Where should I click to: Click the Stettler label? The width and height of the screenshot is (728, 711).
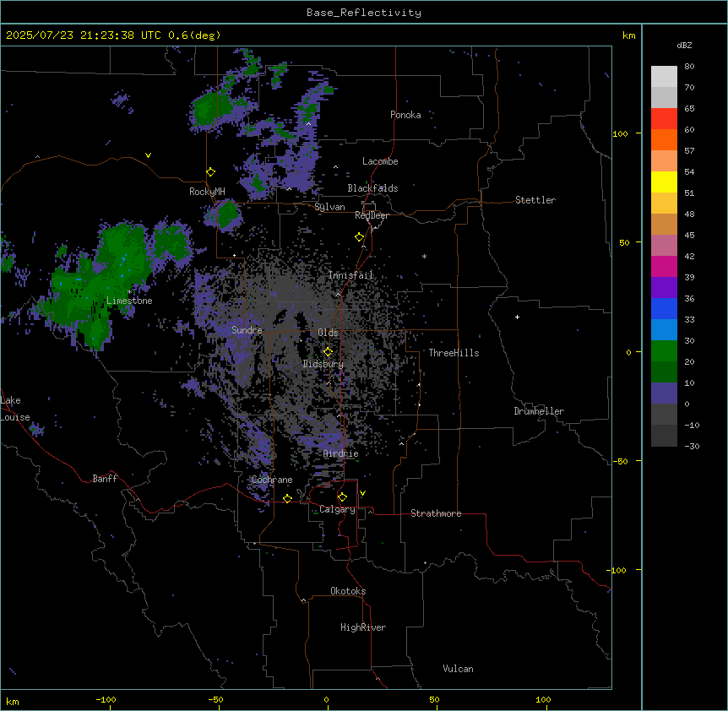tap(535, 200)
